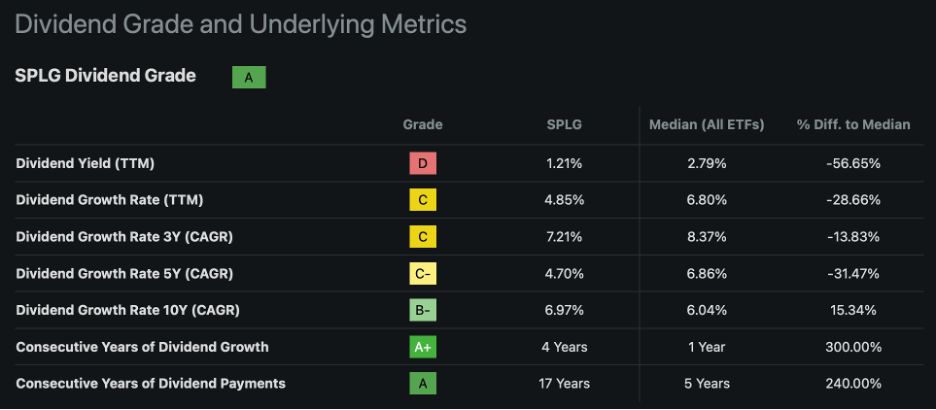Click the SPLG column header

pos(564,125)
